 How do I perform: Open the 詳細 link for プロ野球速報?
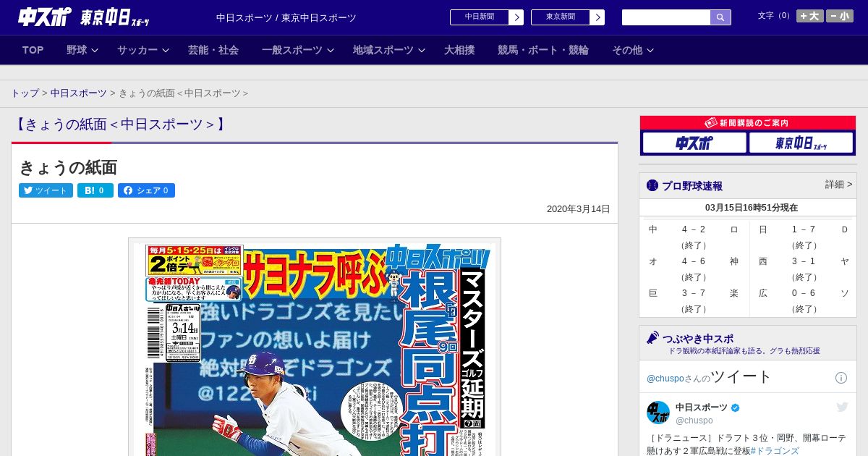[x=838, y=185]
